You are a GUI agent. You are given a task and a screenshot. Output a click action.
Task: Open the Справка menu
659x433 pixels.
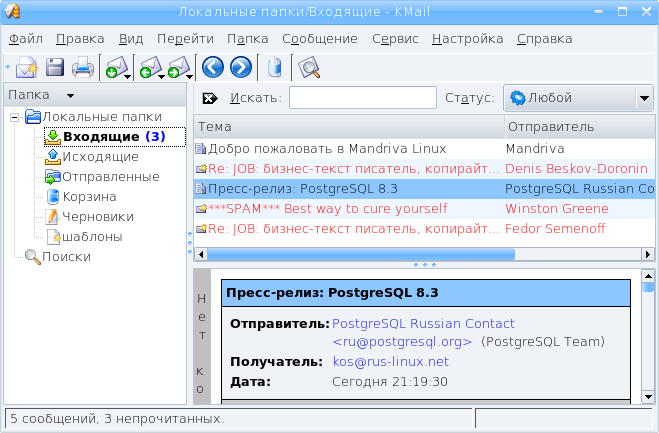[544, 39]
